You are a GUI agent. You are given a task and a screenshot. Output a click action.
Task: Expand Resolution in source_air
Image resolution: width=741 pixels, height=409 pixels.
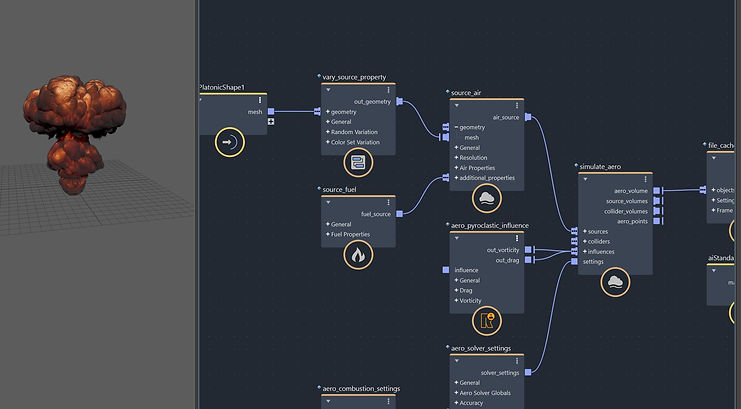pos(457,157)
